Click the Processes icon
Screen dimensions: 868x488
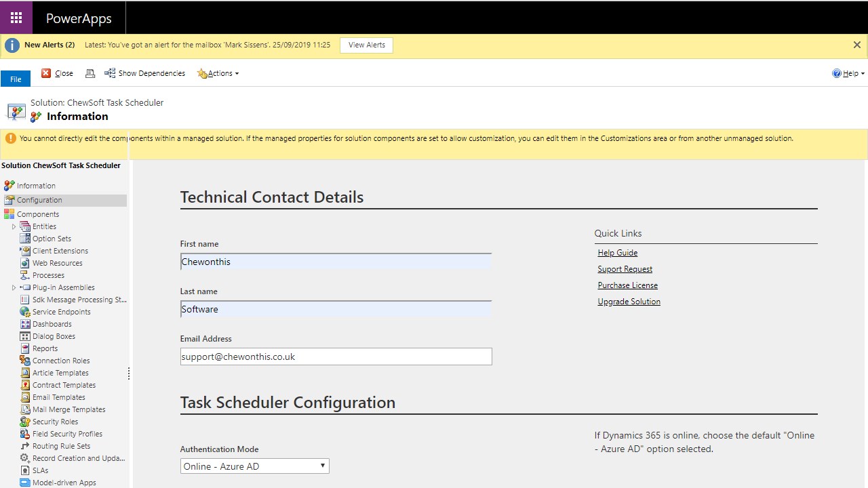click(x=25, y=275)
